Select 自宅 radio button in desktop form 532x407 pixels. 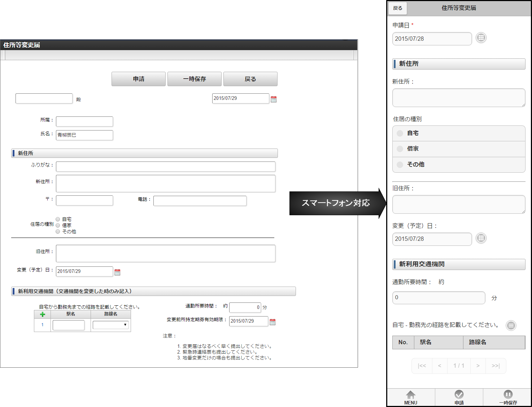point(58,219)
